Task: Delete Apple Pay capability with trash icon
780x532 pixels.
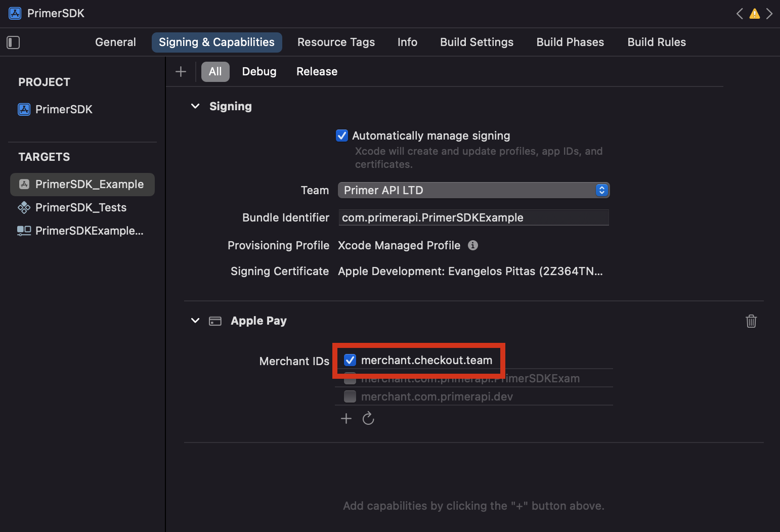Action: [x=751, y=321]
